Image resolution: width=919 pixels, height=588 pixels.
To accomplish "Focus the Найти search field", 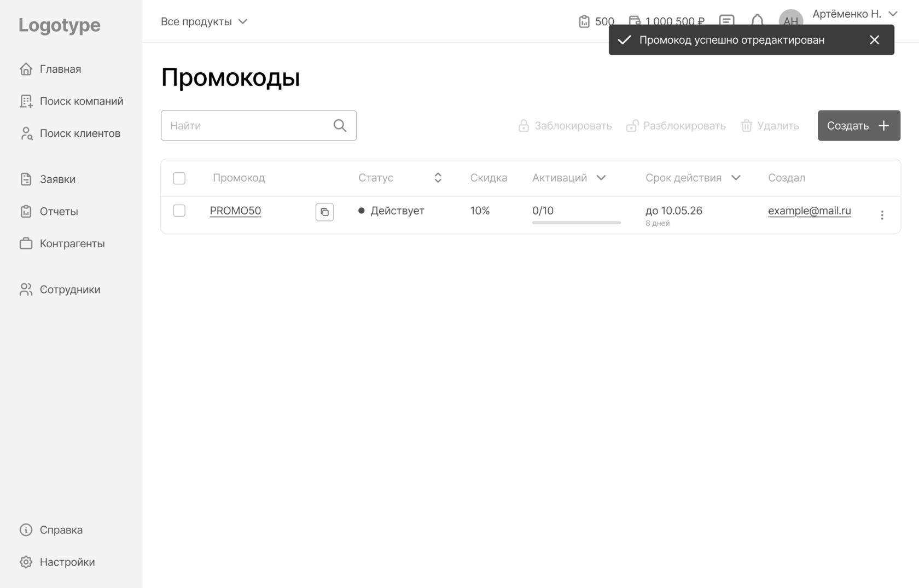I will pyautogui.click(x=259, y=126).
